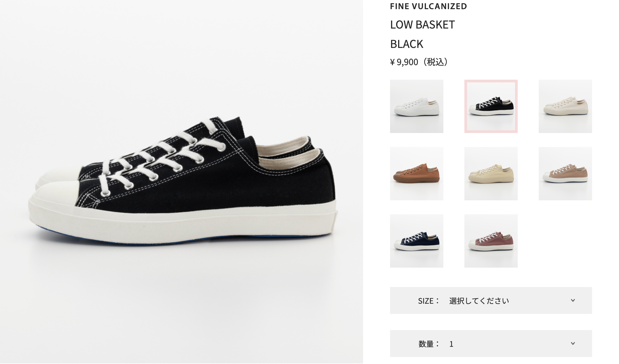Select the black sneaker color thumbnail

(x=491, y=106)
